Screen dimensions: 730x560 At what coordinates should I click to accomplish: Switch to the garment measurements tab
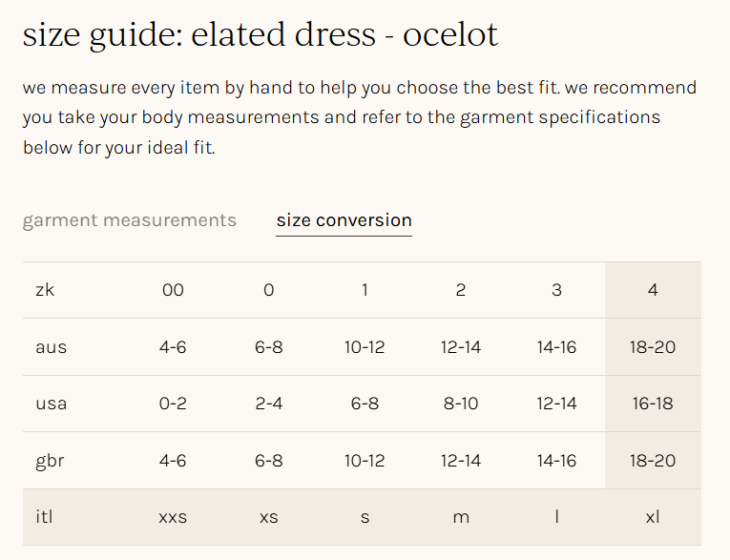(x=129, y=220)
